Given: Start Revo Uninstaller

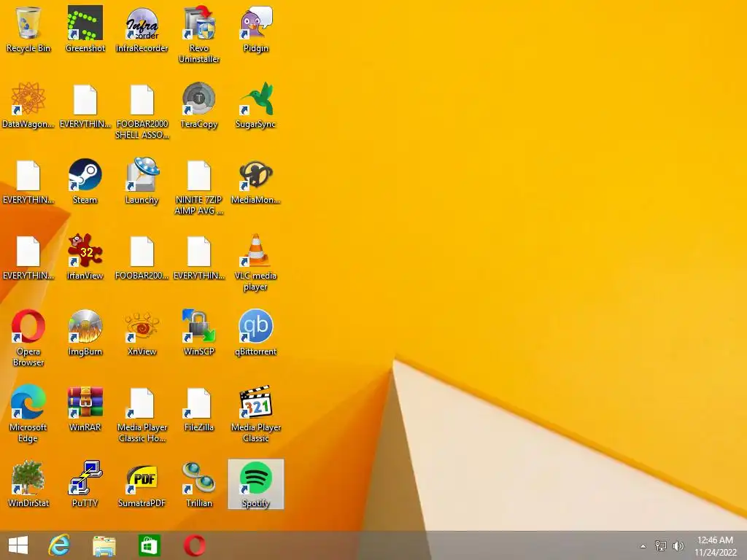Looking at the screenshot, I should (x=198, y=35).
